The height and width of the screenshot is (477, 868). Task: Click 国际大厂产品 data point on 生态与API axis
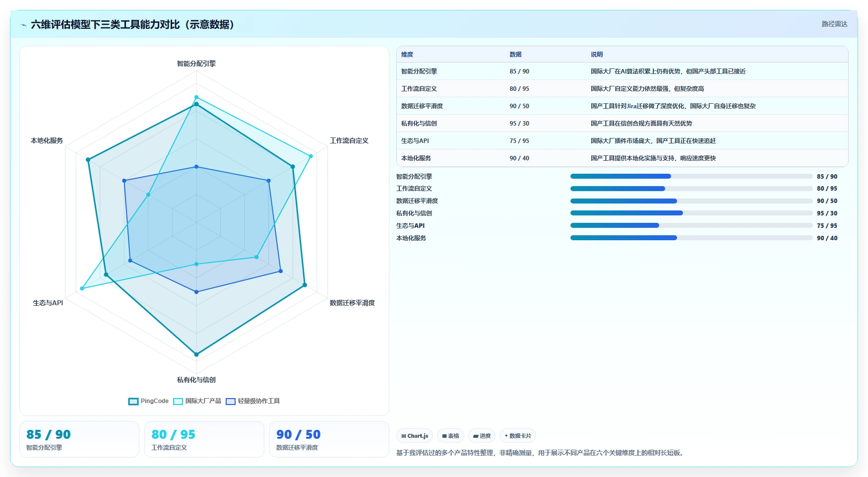82,288
